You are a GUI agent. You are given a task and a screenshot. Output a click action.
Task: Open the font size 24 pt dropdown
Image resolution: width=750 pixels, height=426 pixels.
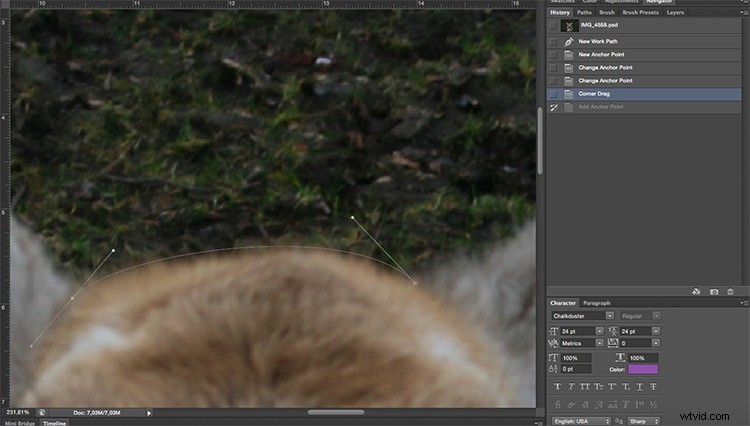tap(599, 331)
